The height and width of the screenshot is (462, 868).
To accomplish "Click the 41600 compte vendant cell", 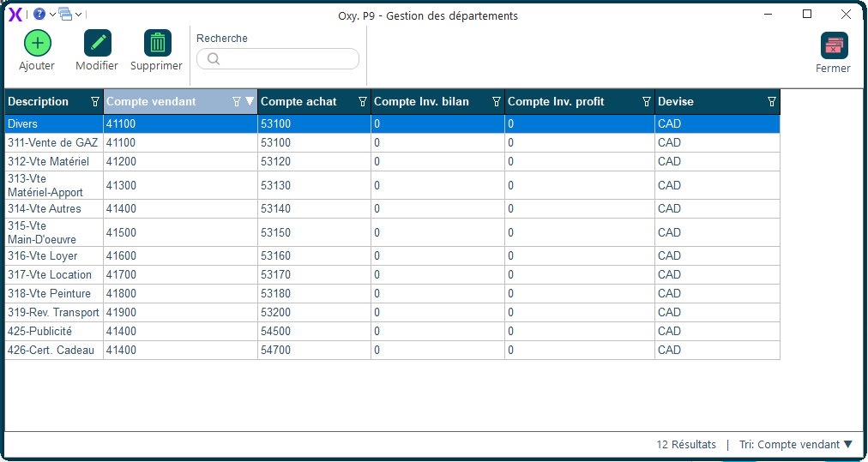I will coord(180,255).
